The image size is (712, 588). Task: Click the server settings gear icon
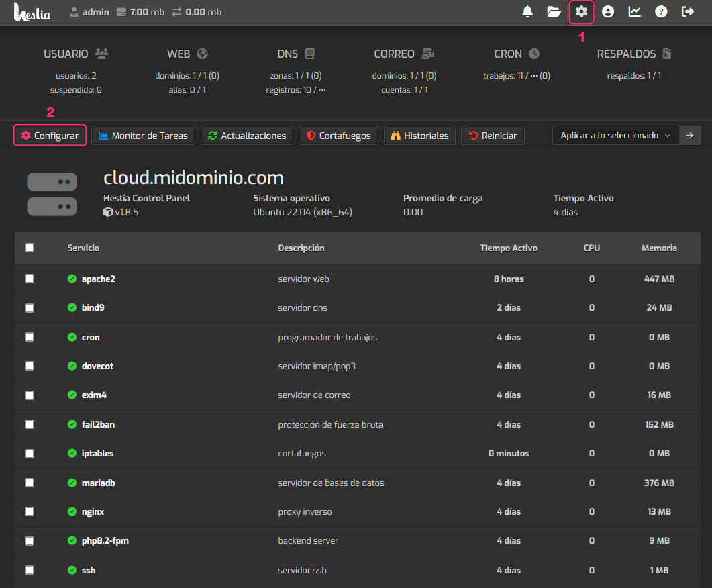(x=581, y=11)
